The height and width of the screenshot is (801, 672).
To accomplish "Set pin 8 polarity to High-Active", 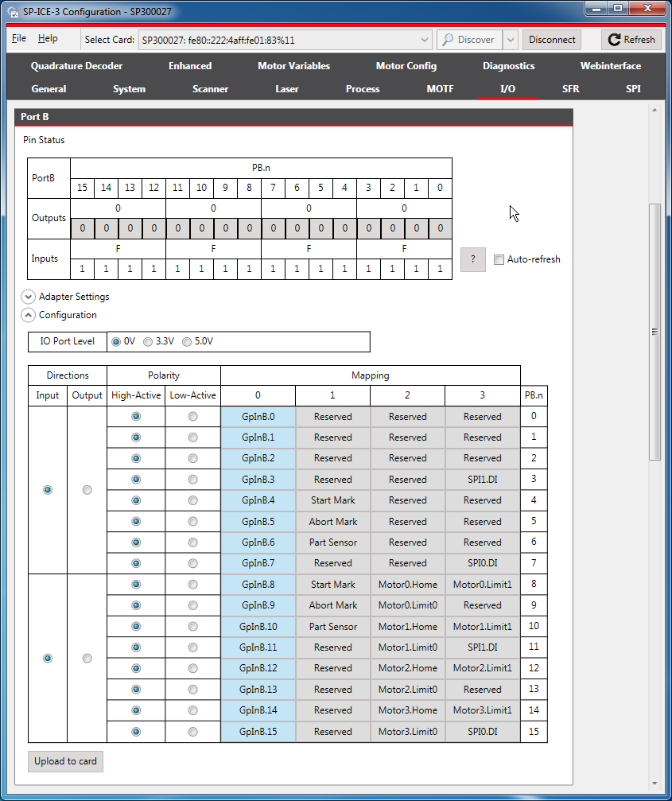I will point(136,585).
